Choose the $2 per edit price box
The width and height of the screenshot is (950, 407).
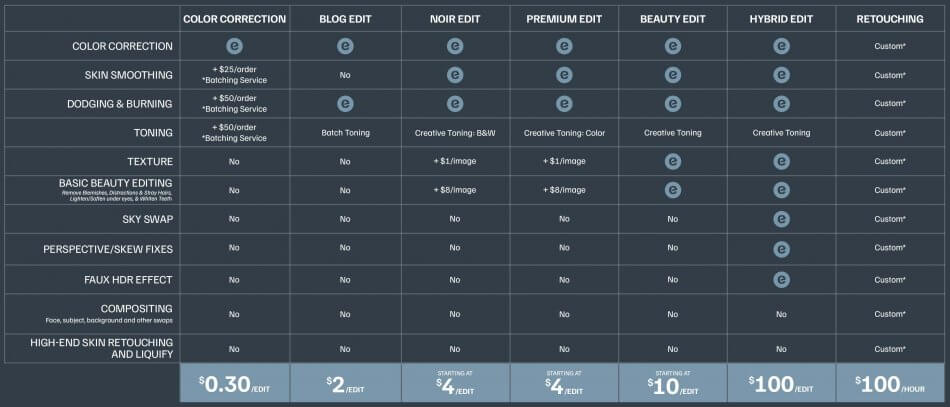click(345, 384)
